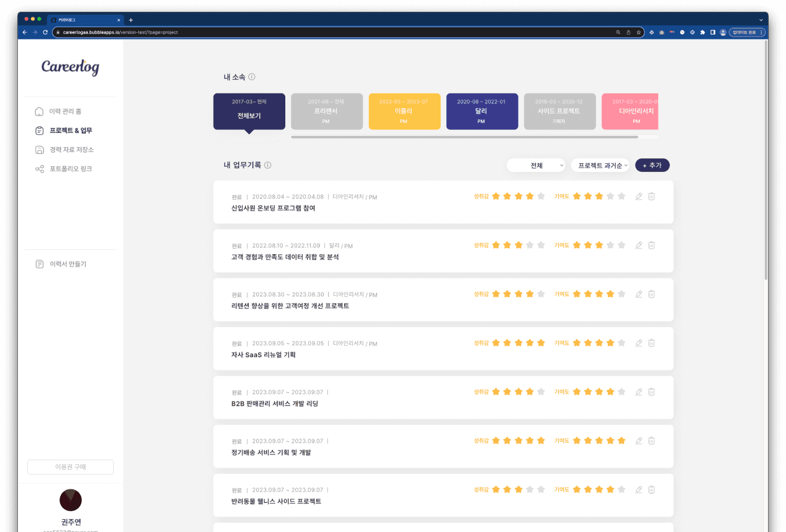The height and width of the screenshot is (532, 786).
Task: Go back with the browser back arrow
Action: pos(25,32)
